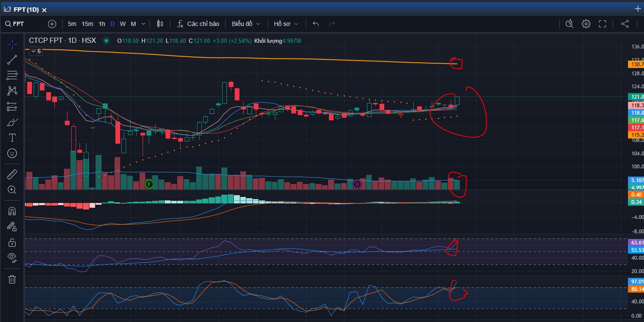Open the quick search icon

569,24
